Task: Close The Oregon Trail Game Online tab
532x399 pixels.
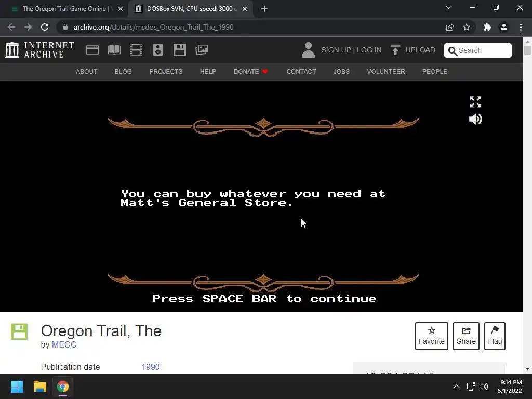Action: [x=121, y=9]
